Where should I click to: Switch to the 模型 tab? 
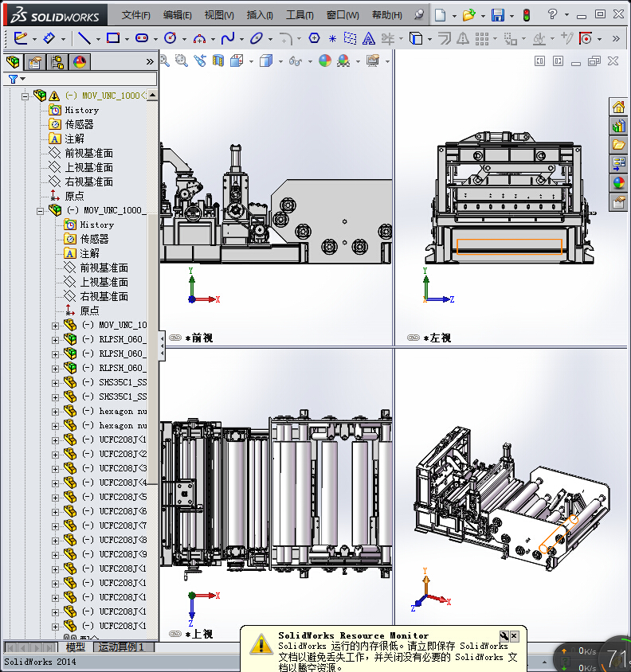(76, 647)
